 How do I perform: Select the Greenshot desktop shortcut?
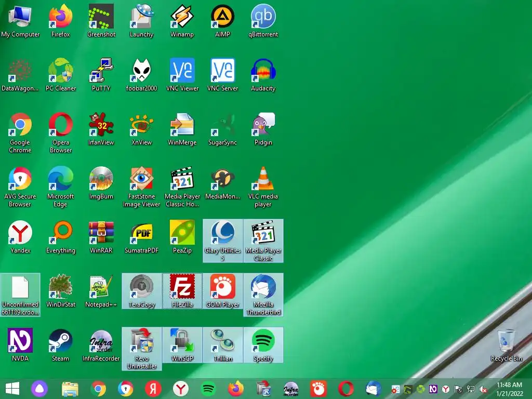coord(101,21)
